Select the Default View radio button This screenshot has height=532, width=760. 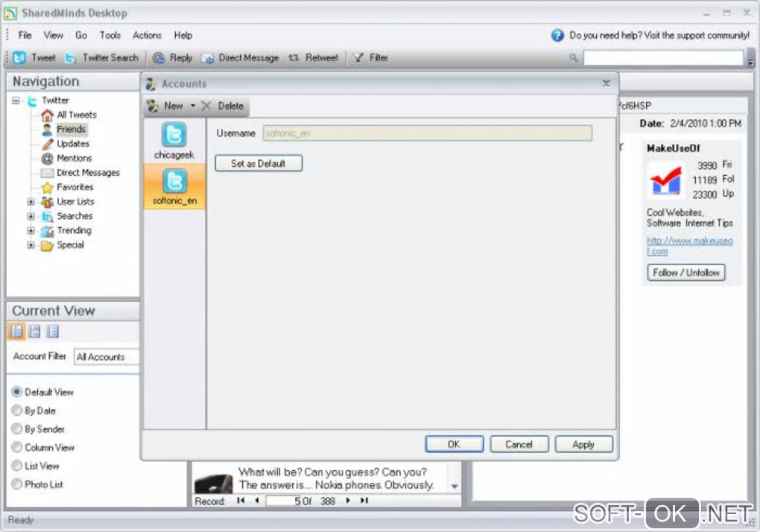[x=17, y=391]
